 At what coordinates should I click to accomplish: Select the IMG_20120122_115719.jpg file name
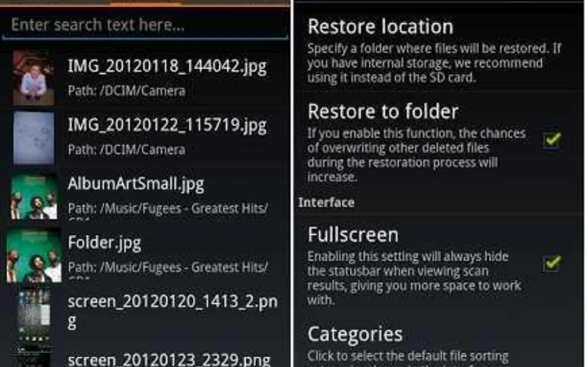point(167,126)
